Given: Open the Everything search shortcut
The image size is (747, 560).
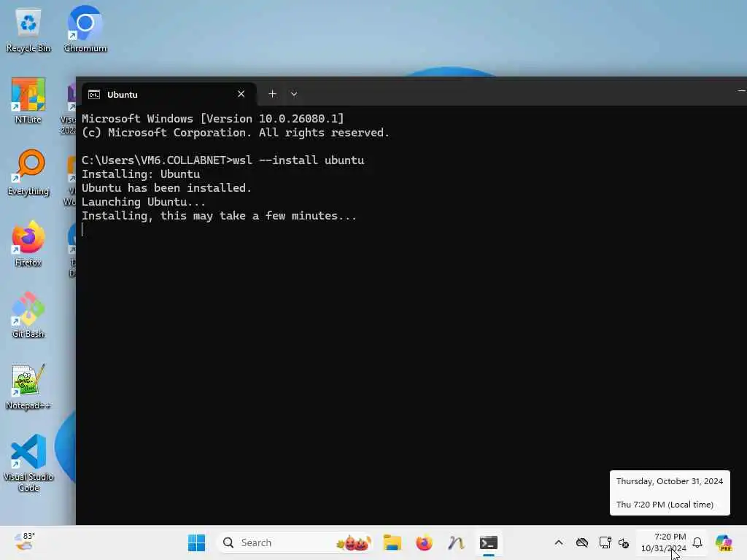Looking at the screenshot, I should pos(28,172).
